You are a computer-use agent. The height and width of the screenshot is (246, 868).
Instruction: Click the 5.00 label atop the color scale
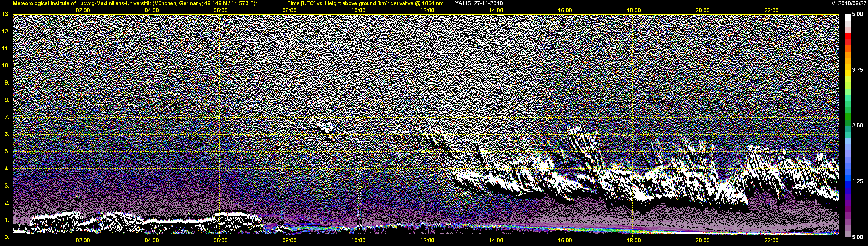click(858, 14)
